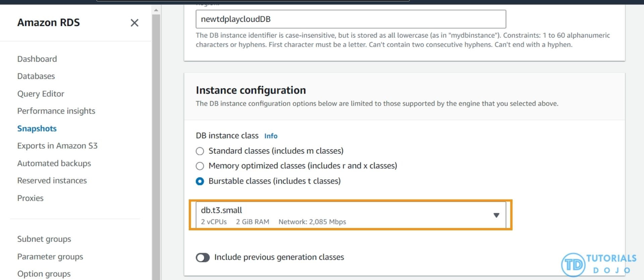This screenshot has height=280, width=644.
Task: Go to Databases in the sidebar
Action: tap(36, 76)
